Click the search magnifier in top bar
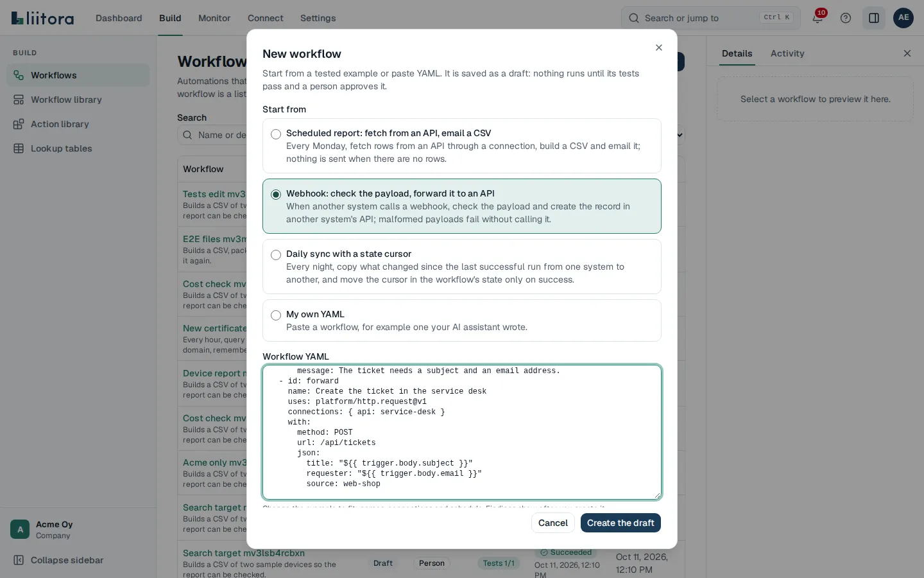Screen dimensions: 924x578 [x=634, y=18]
